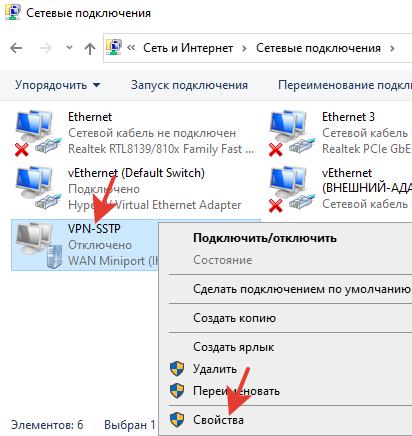
Task: Go back with the left arrow
Action: point(16,48)
